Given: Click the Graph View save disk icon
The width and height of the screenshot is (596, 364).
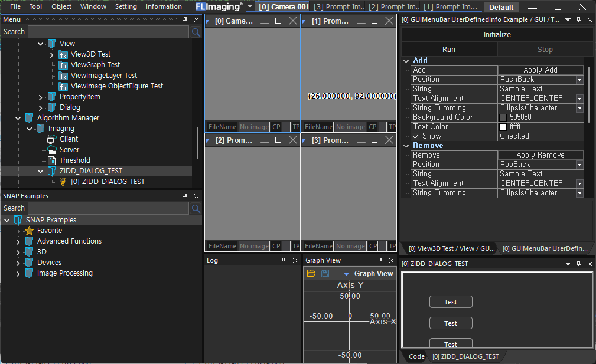Looking at the screenshot, I should coord(325,273).
